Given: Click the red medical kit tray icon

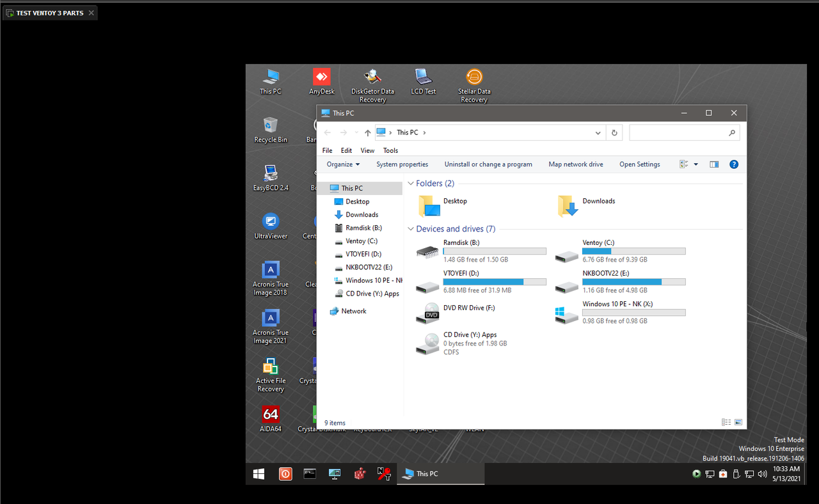Looking at the screenshot, I should pos(723,474).
